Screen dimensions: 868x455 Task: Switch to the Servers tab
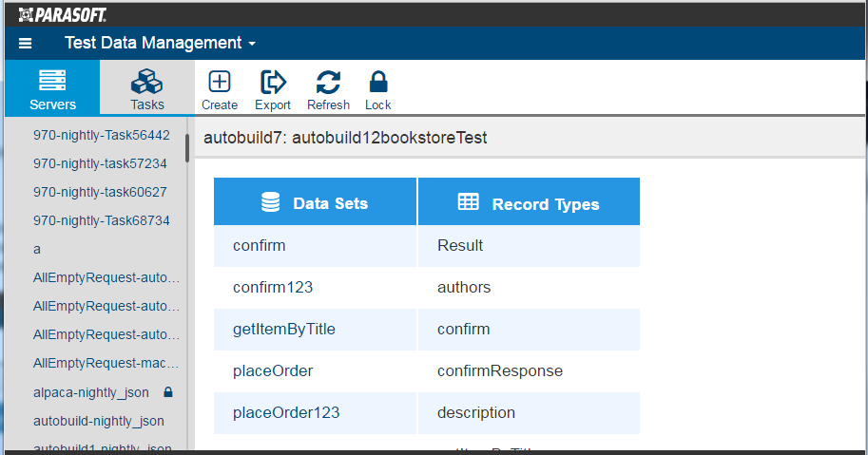click(x=52, y=87)
